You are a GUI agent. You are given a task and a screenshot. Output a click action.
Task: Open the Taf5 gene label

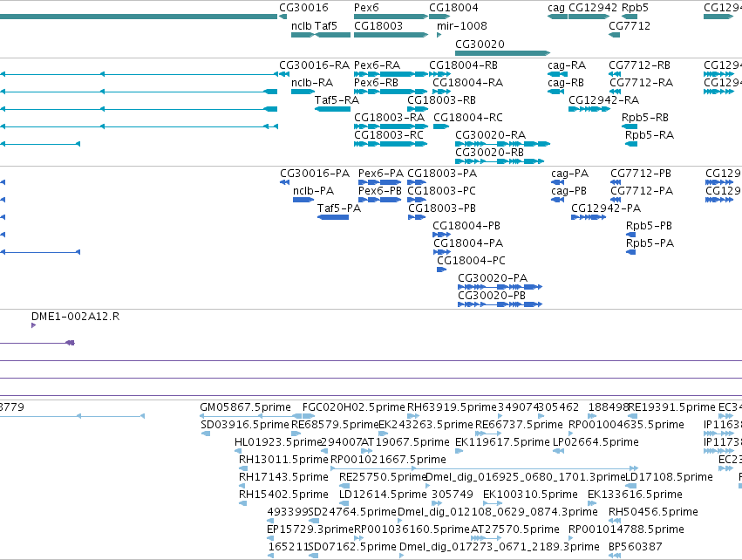coord(326,25)
